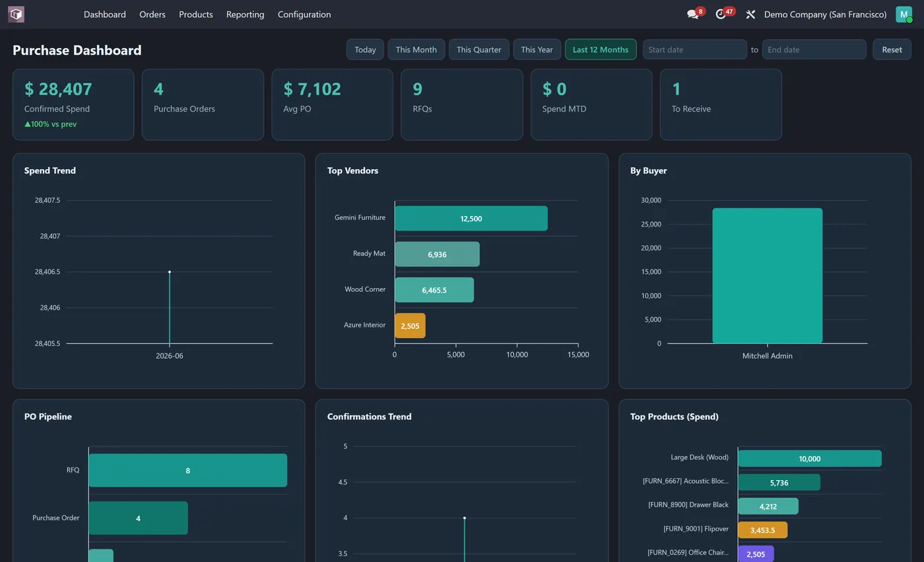Switch company via Demo Company (San Francisco)
The image size is (924, 562).
(x=825, y=14)
